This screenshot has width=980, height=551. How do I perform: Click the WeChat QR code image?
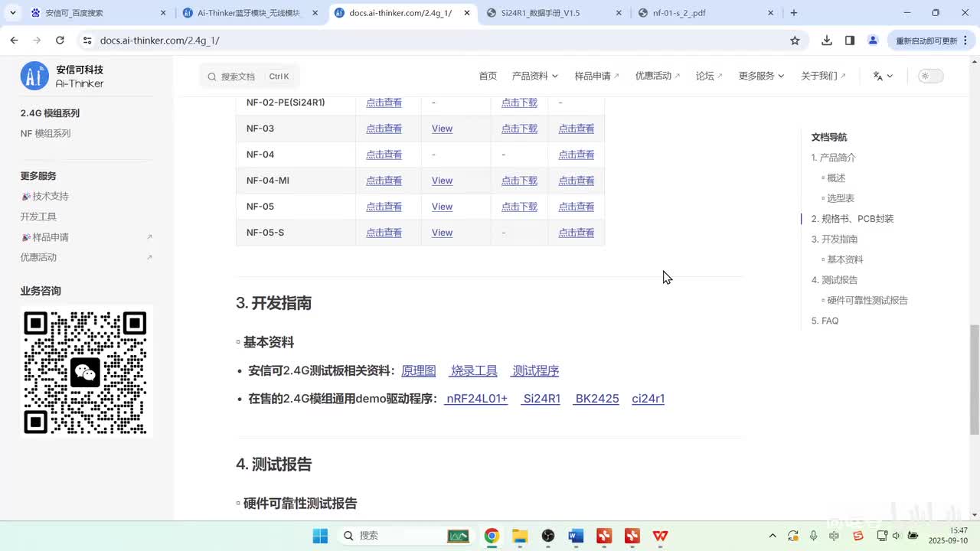pos(86,372)
